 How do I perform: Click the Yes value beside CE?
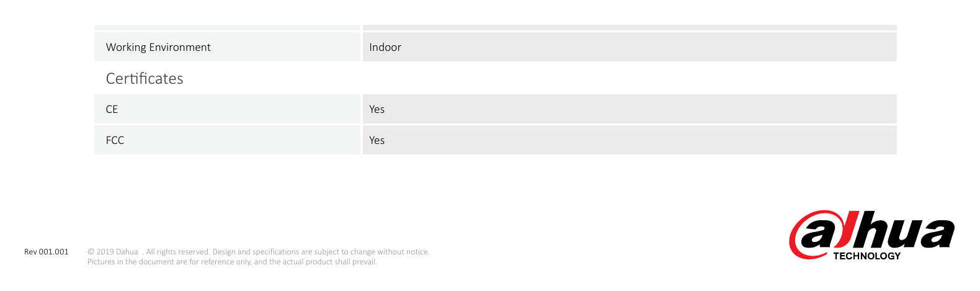click(x=377, y=109)
